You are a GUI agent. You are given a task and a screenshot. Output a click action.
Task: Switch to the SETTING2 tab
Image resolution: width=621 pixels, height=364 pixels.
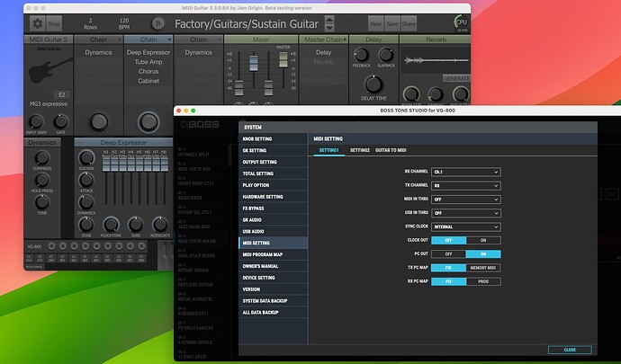(x=360, y=150)
